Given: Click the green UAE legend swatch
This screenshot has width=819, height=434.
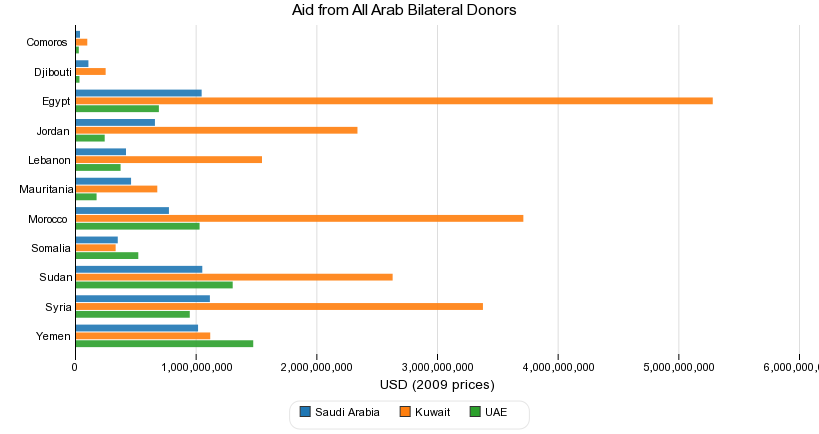Looking at the screenshot, I should tap(475, 412).
